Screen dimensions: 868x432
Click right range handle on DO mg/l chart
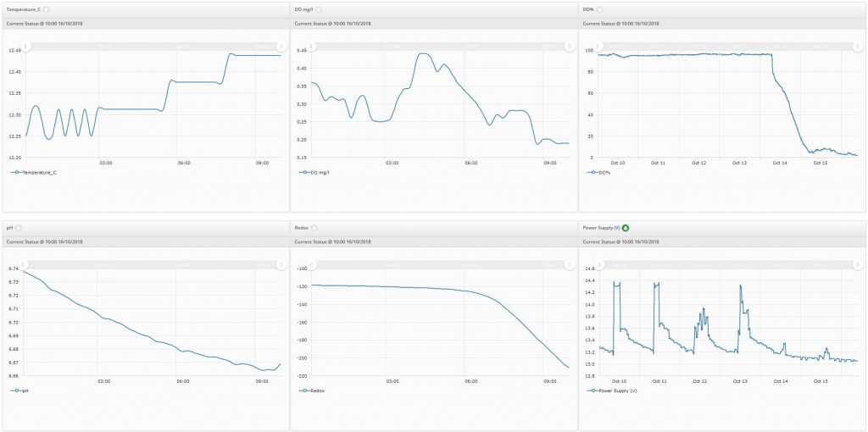point(568,46)
